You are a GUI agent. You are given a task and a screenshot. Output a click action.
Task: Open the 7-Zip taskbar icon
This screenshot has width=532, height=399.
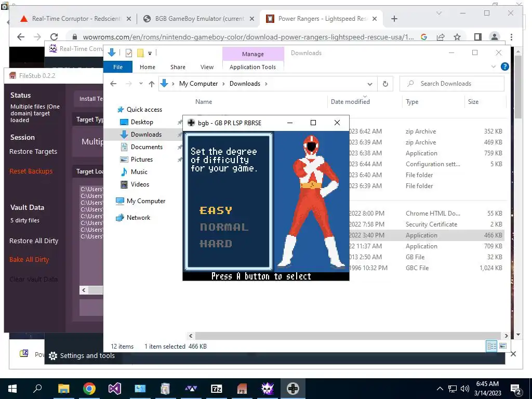pos(217,389)
